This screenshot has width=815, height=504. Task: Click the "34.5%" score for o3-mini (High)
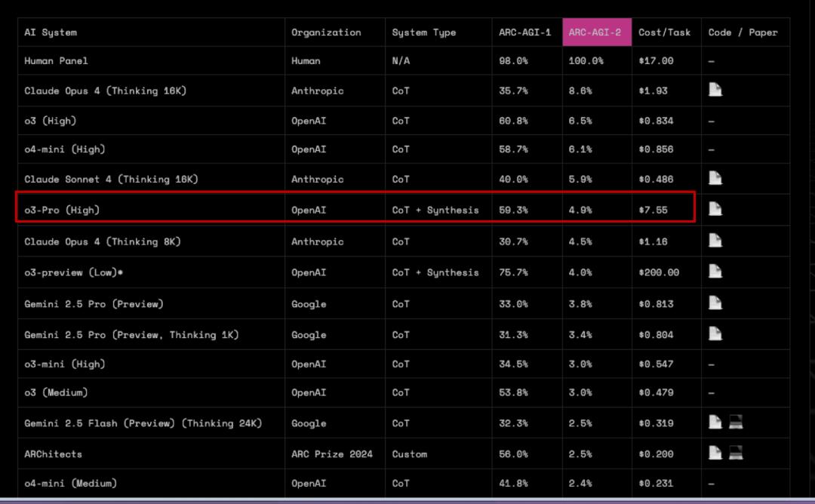point(513,364)
